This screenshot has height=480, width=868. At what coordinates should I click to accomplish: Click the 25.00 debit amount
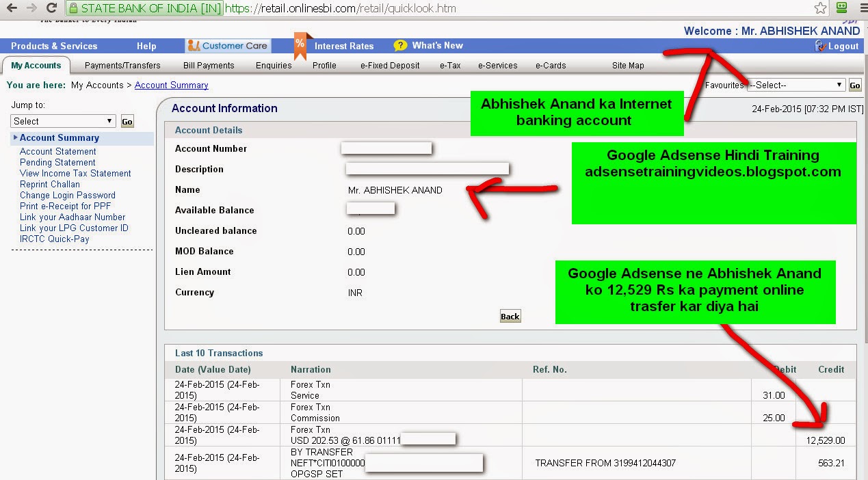click(x=774, y=418)
